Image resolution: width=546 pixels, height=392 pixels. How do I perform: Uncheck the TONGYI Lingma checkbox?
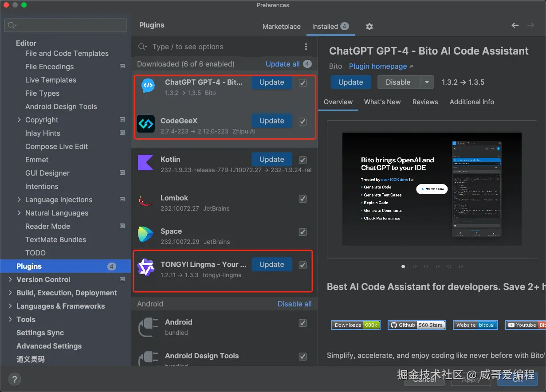click(303, 265)
